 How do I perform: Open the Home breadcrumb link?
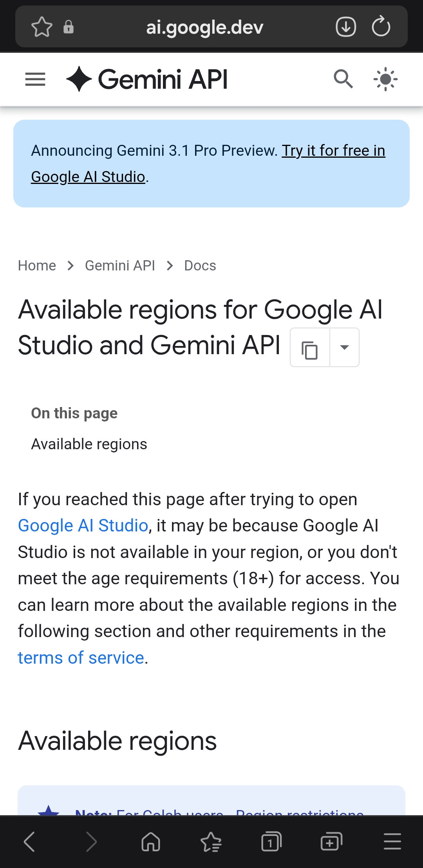click(x=37, y=266)
